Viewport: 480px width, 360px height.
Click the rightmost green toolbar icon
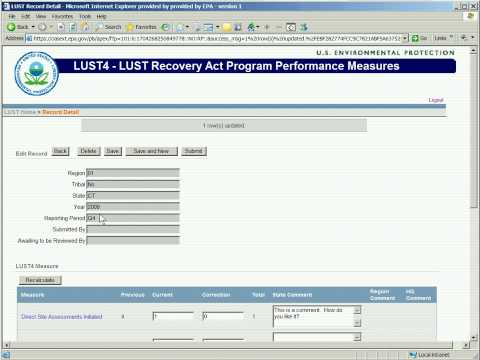point(303,27)
